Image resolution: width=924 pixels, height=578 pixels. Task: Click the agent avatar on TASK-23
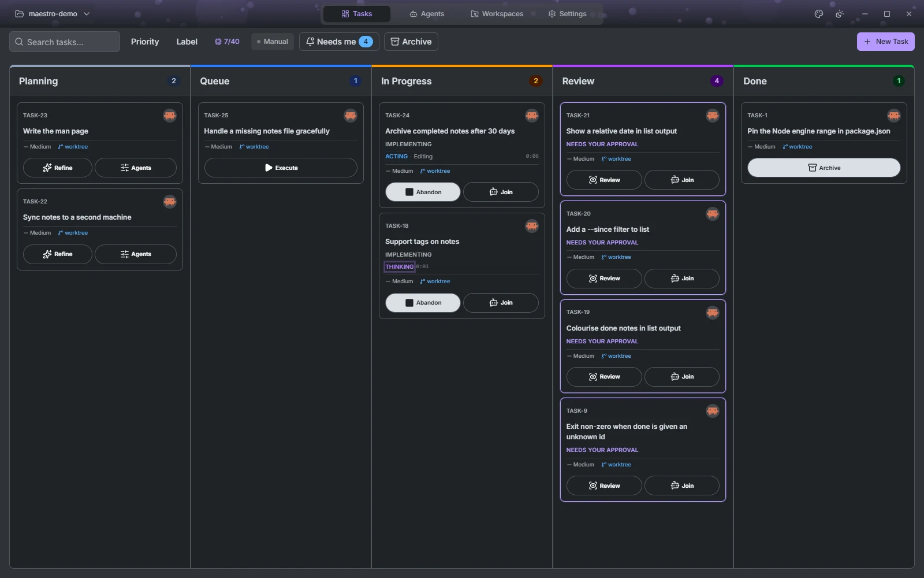(169, 116)
